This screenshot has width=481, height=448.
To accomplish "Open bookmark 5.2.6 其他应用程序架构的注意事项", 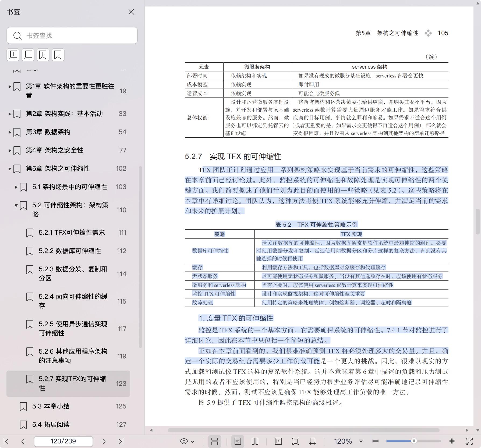I will coord(73,356).
